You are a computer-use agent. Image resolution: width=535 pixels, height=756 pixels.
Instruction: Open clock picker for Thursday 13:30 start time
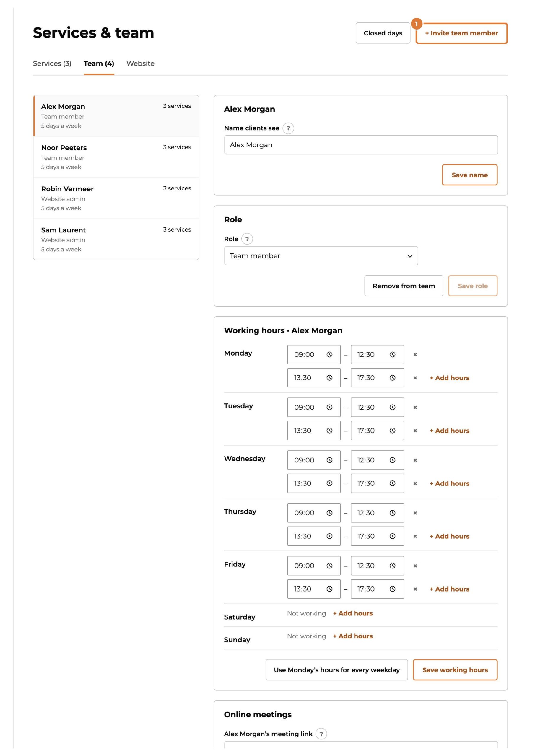point(329,536)
